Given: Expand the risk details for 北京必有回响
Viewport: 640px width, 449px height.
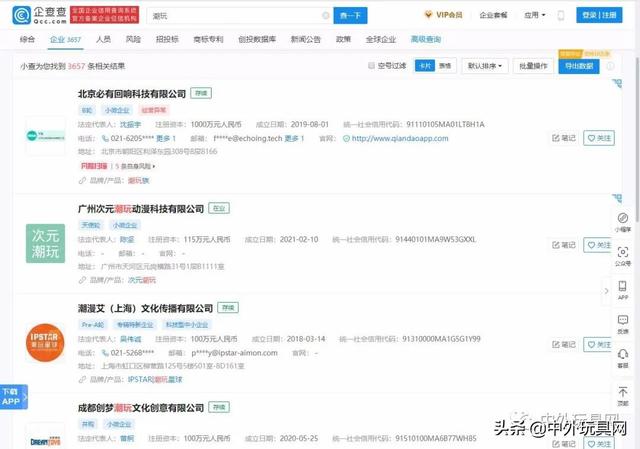Looking at the screenshot, I should click(x=134, y=166).
